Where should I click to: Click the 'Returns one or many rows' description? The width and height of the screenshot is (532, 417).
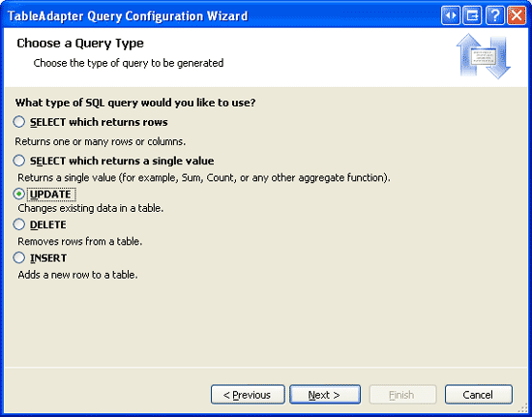(101, 141)
